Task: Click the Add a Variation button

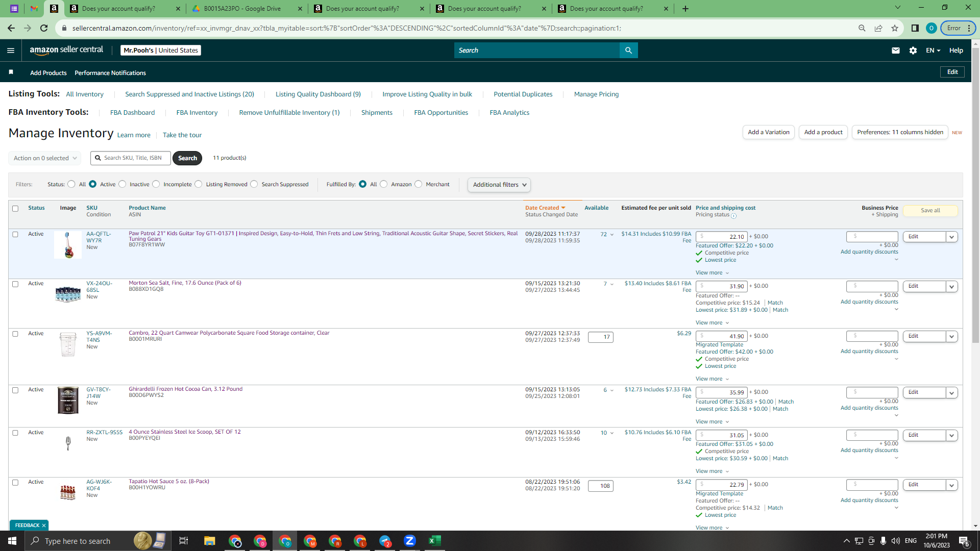Action: pos(768,132)
